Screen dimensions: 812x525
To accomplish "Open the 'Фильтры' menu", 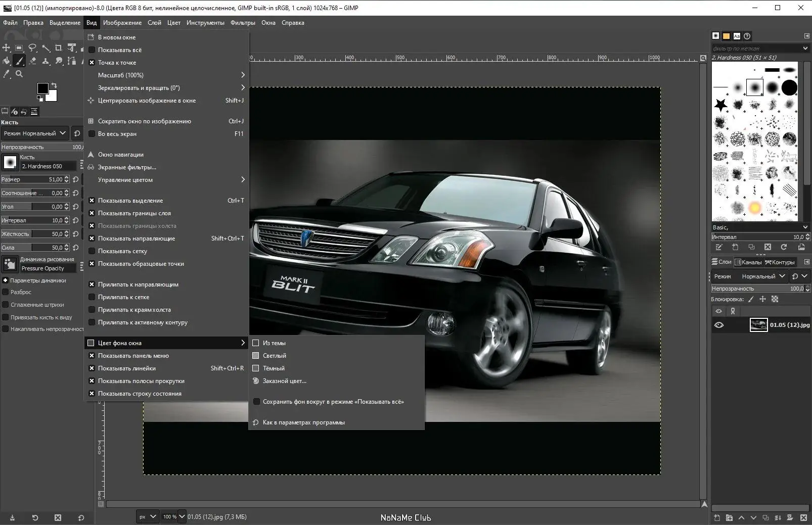I will tap(243, 23).
